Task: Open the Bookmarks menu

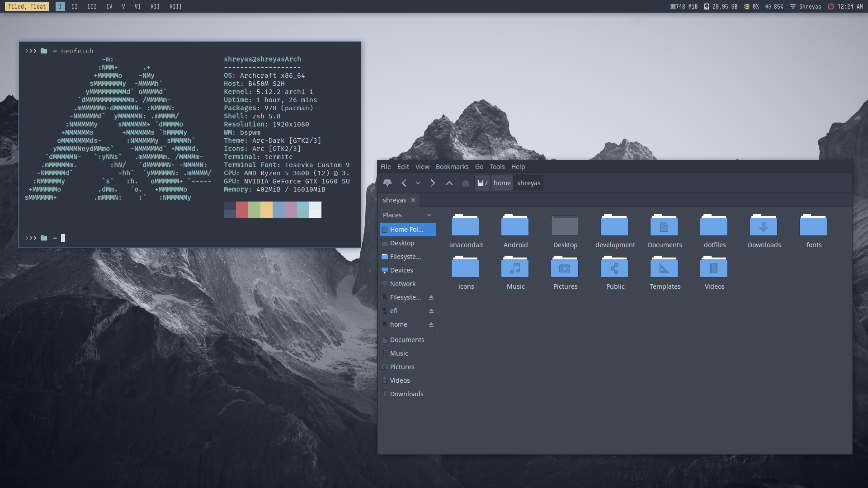Action: coord(452,167)
